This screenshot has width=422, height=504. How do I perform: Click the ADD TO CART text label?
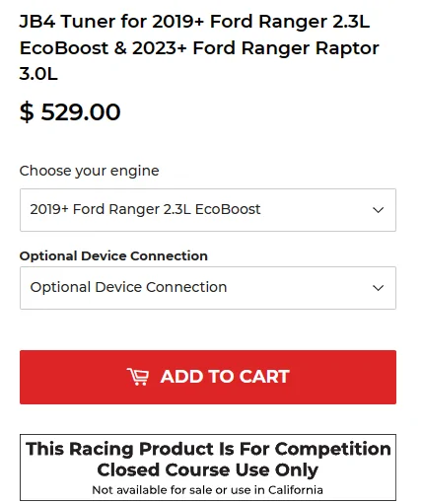225,377
